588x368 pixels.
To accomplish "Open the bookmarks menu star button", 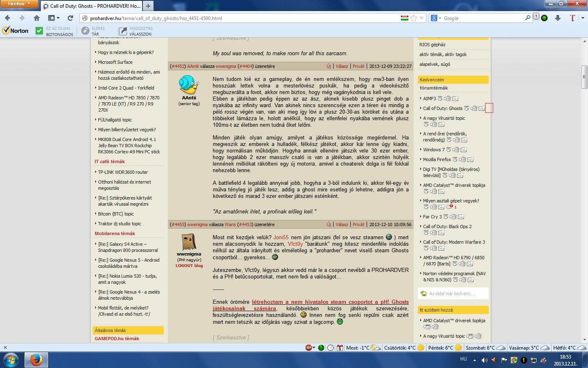I will (53, 18).
